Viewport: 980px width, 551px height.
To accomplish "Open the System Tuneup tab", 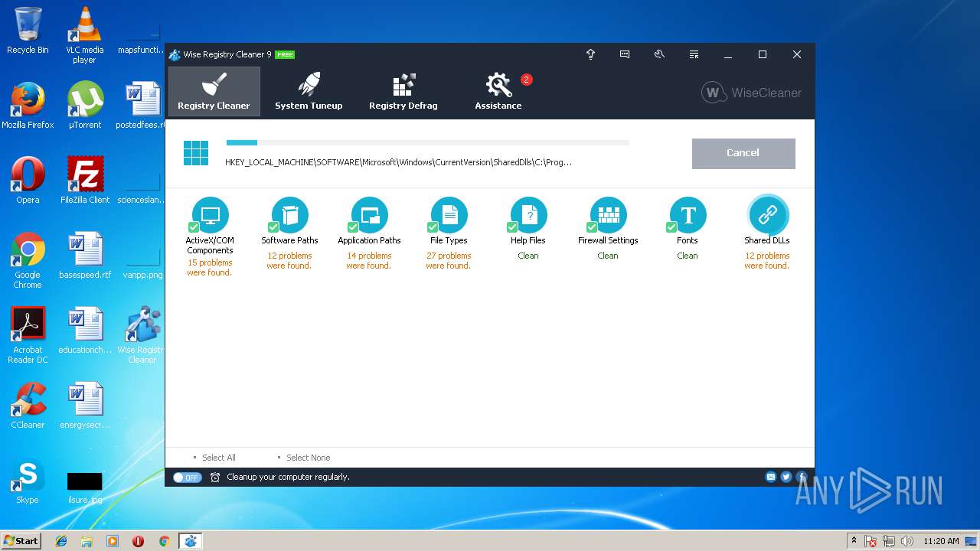I will (309, 91).
